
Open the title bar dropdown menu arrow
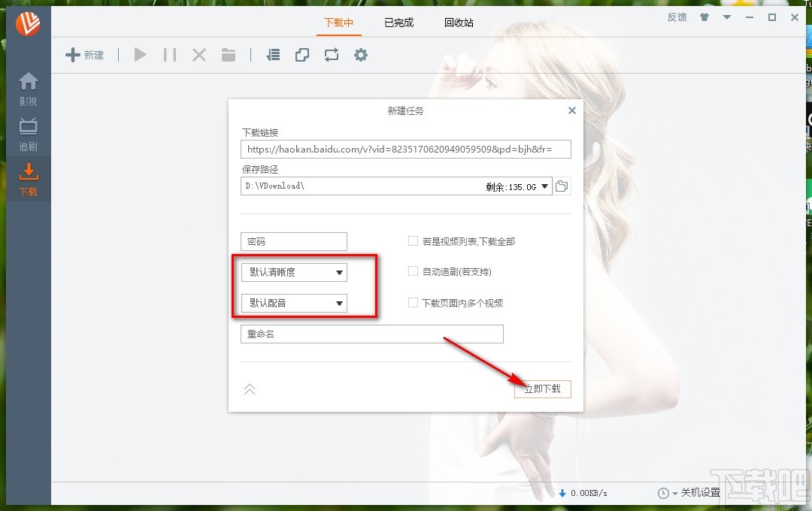click(x=727, y=17)
